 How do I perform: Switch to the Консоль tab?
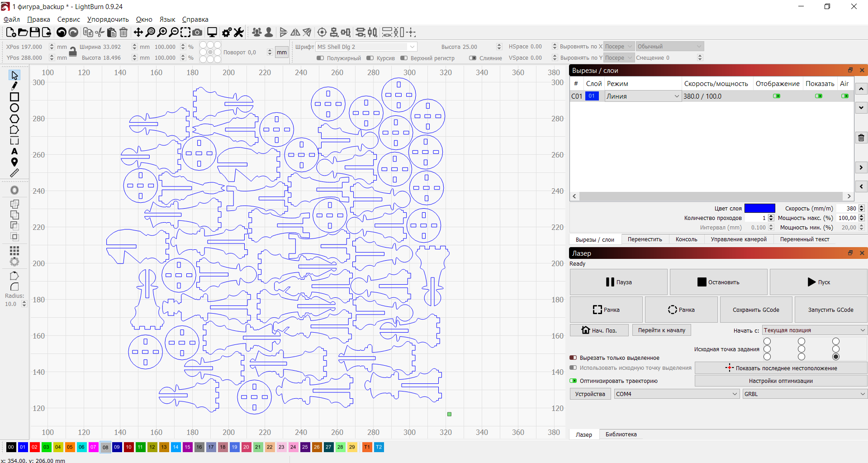pos(686,239)
